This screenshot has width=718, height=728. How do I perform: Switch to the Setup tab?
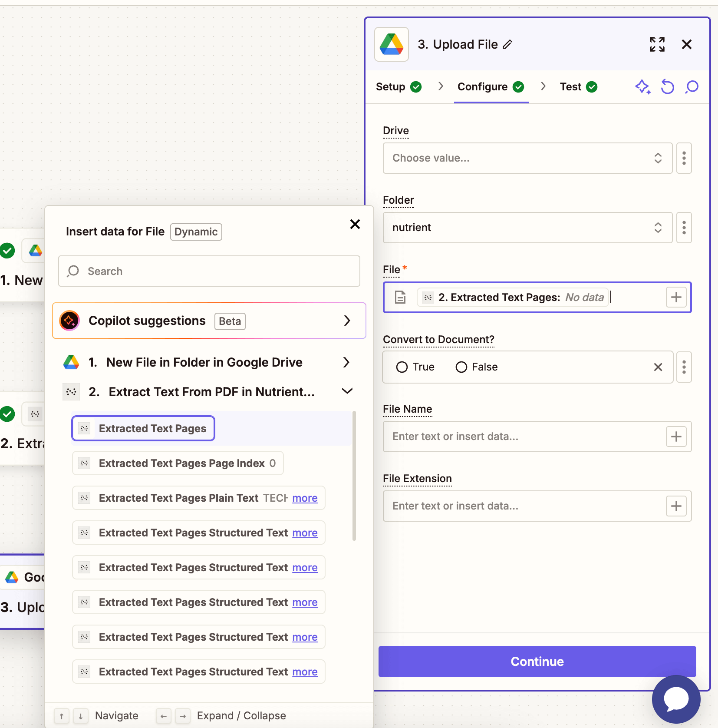coord(392,86)
